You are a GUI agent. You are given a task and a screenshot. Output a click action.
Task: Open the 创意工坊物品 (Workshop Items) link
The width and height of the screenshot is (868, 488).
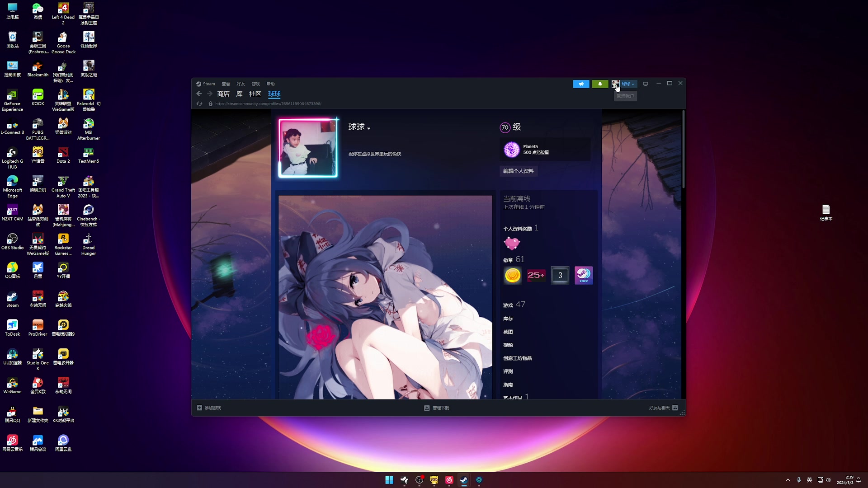click(x=518, y=358)
